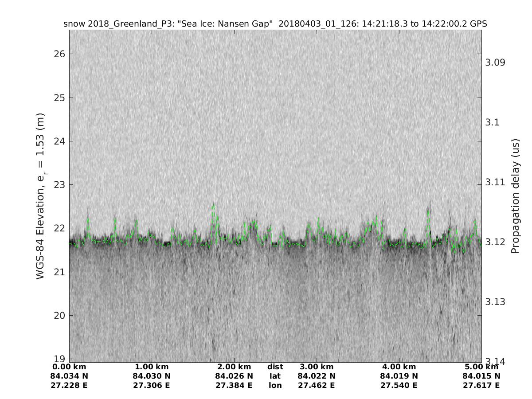Click the plot title text at top
The width and height of the screenshot is (532, 399).
click(275, 24)
